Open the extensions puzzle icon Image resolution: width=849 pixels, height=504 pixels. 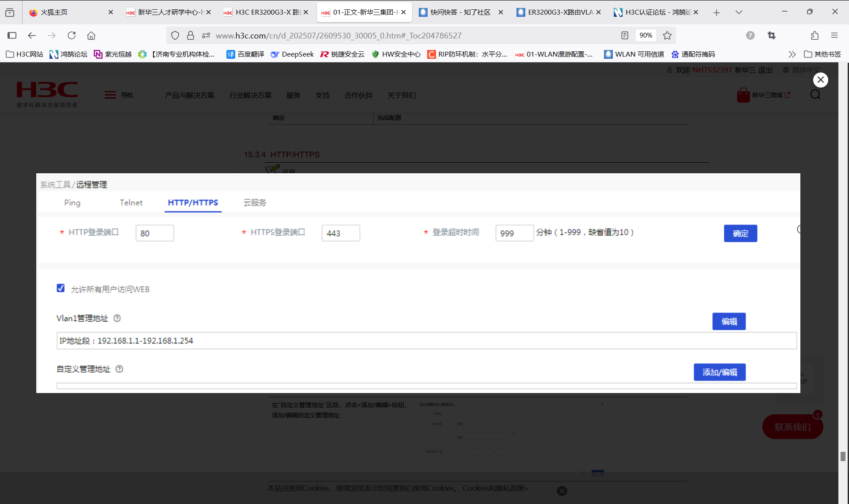tap(815, 35)
